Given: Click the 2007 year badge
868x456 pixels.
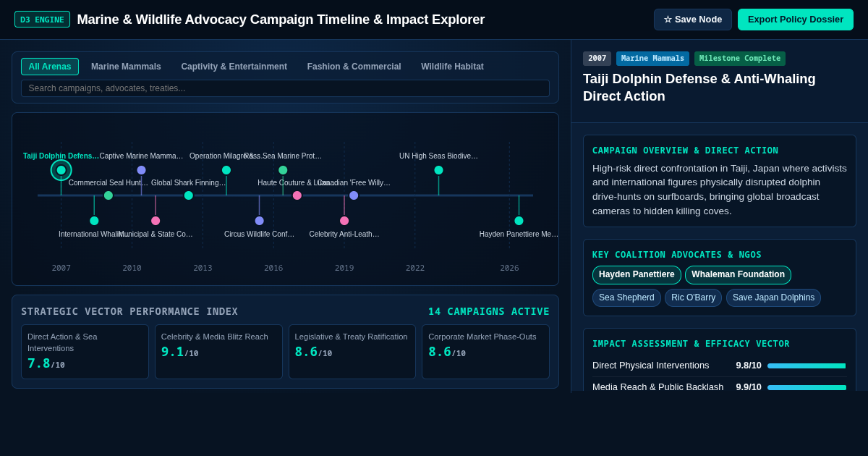Looking at the screenshot, I should [x=597, y=59].
